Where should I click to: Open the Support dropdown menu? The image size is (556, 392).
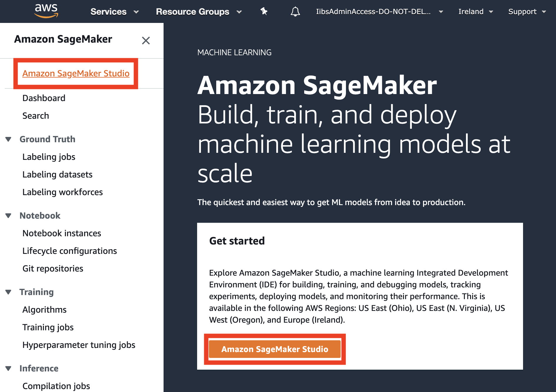[527, 11]
